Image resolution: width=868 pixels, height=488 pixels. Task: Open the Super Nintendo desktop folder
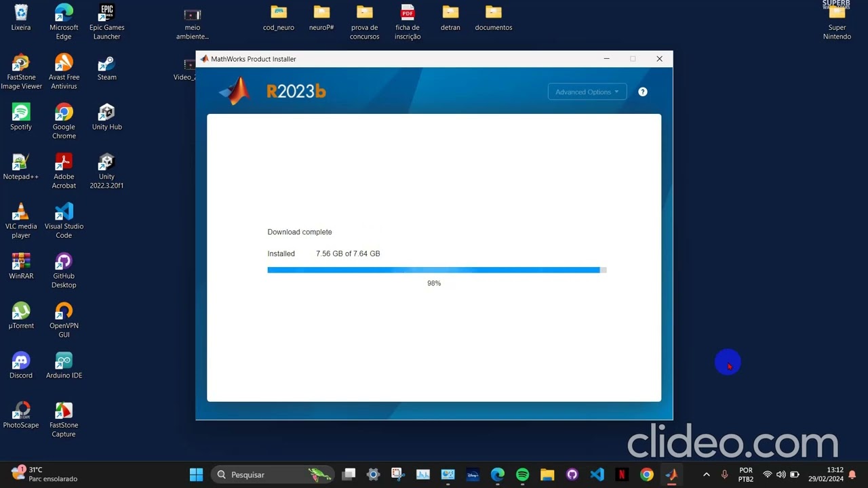pos(837,22)
